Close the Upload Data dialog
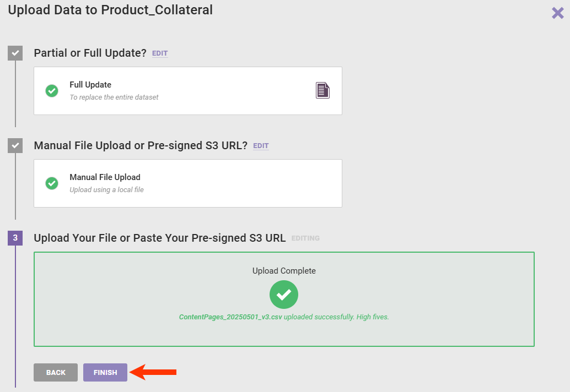The width and height of the screenshot is (570, 392). tap(557, 13)
